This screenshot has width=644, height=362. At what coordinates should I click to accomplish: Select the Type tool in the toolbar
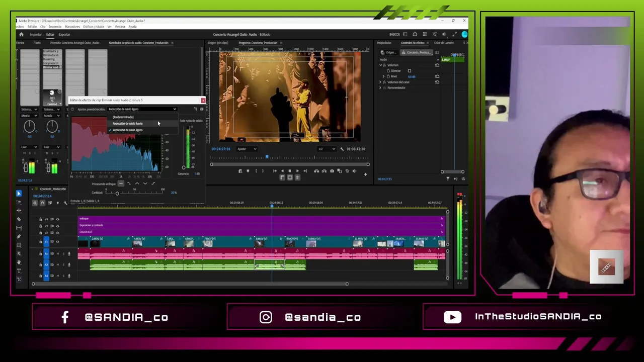pyautogui.click(x=19, y=271)
